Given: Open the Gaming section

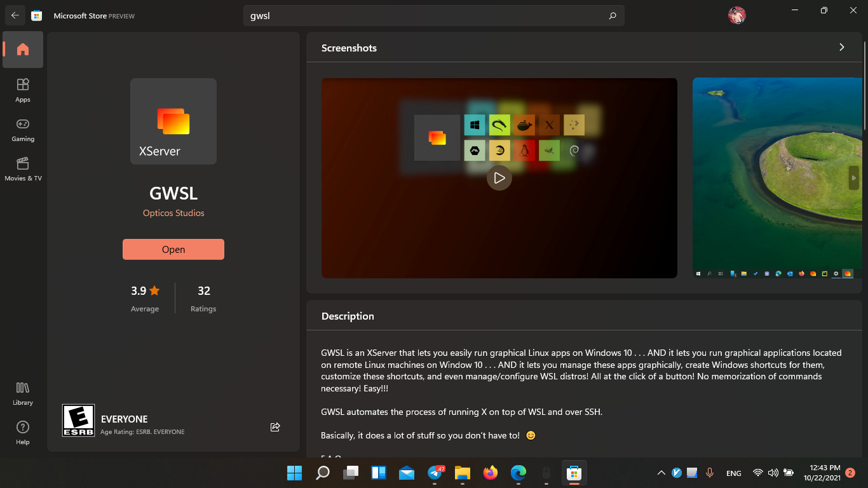Looking at the screenshot, I should pyautogui.click(x=23, y=129).
